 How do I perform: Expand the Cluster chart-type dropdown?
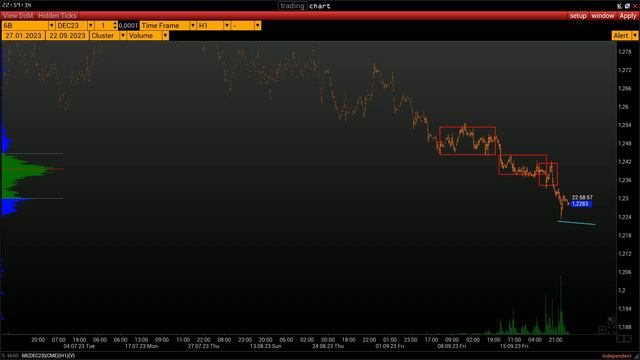123,36
